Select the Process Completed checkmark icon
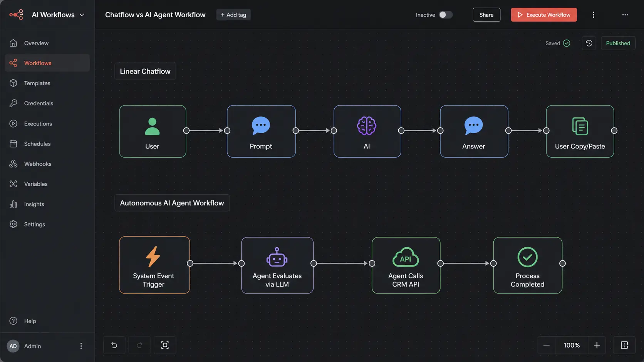644x362 pixels. [527, 257]
